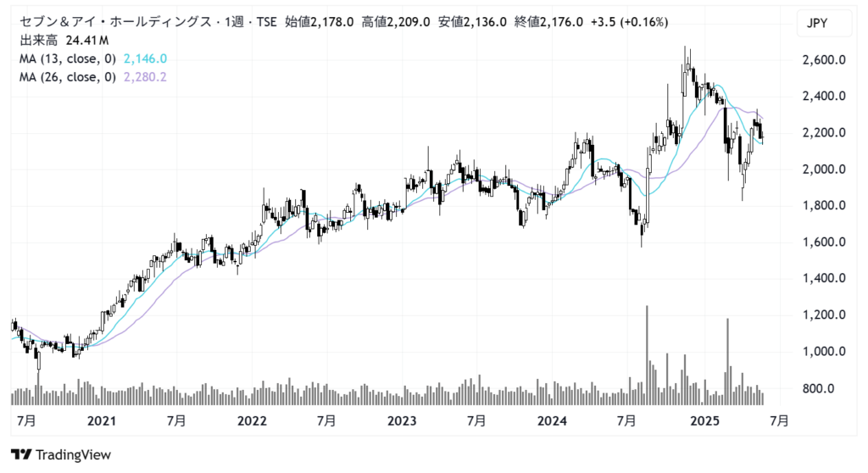Click the 1,000.0 price axis label
Viewport: 868px width, 473px height.
[x=824, y=351]
